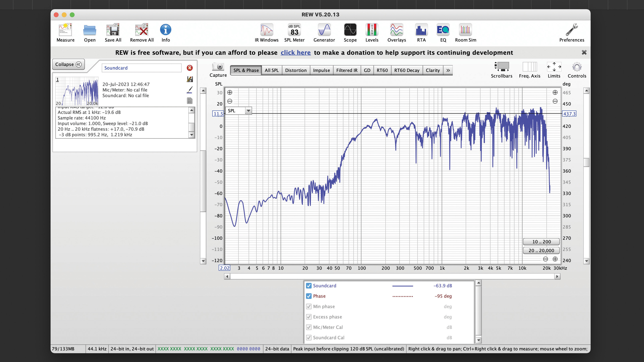Click the right vertical graph scrollbar down arrow
Viewport: 644px width, 362px height.
pos(586,261)
